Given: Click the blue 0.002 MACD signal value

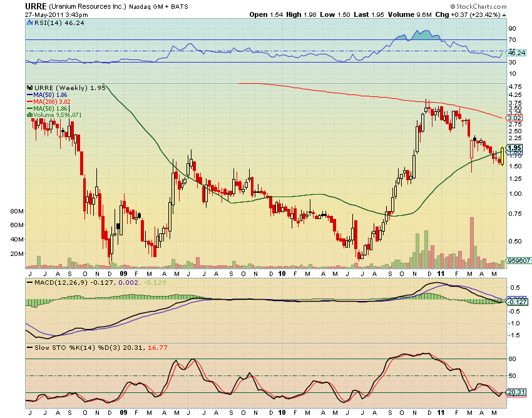Looking at the screenshot, I should [128, 282].
